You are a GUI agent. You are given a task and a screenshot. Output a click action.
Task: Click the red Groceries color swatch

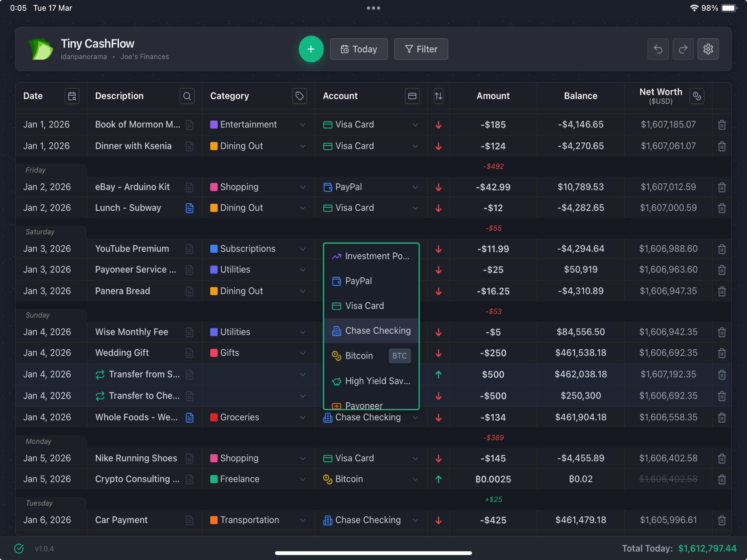[x=214, y=418]
